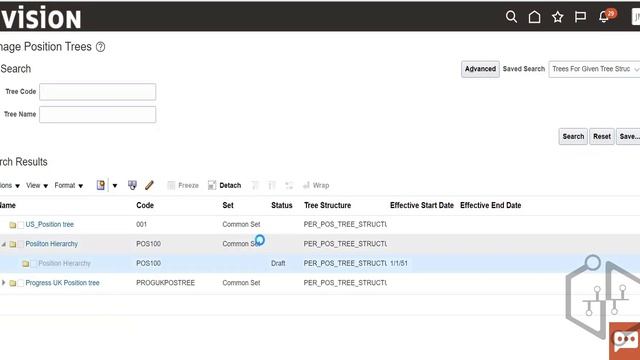The height and width of the screenshot is (360, 640).
Task: Click folder icon of Draft Position Hierarchy row
Action: click(x=26, y=264)
